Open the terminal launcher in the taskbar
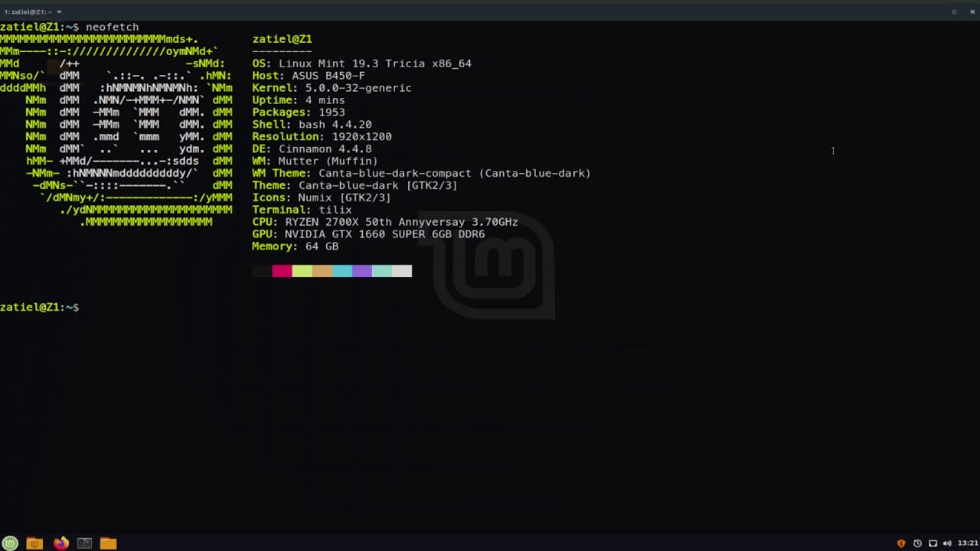Image resolution: width=980 pixels, height=551 pixels. 84,543
